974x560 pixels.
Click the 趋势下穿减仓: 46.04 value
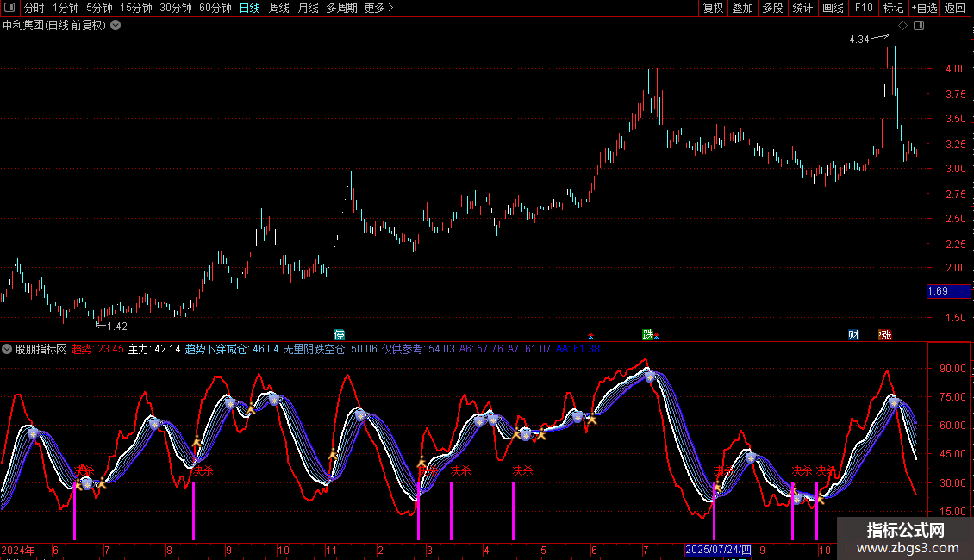(x=232, y=349)
